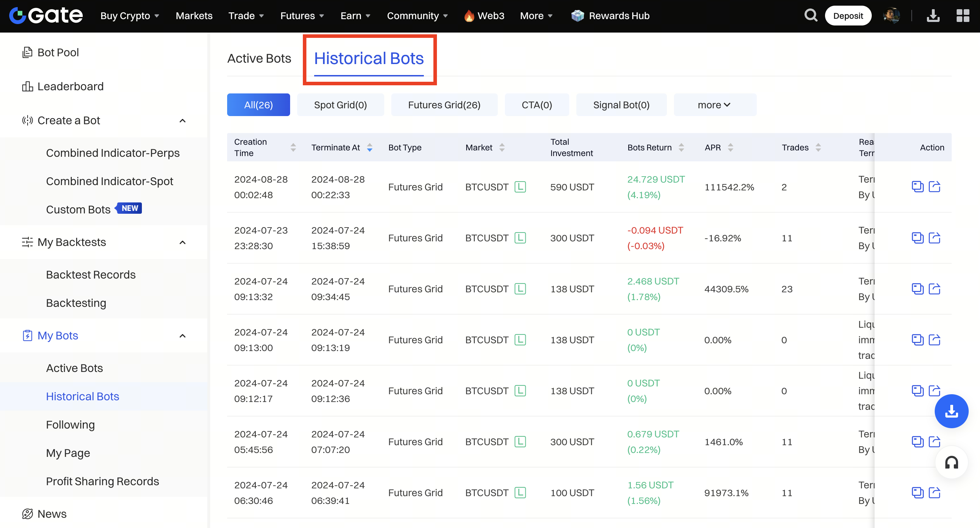Click the blue floating download button
Image resolution: width=980 pixels, height=528 pixels.
pos(951,411)
